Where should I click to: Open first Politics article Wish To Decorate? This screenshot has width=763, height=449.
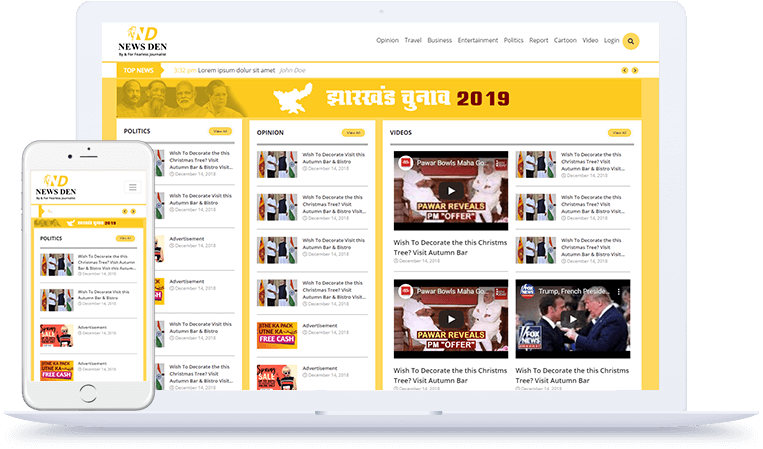200,160
